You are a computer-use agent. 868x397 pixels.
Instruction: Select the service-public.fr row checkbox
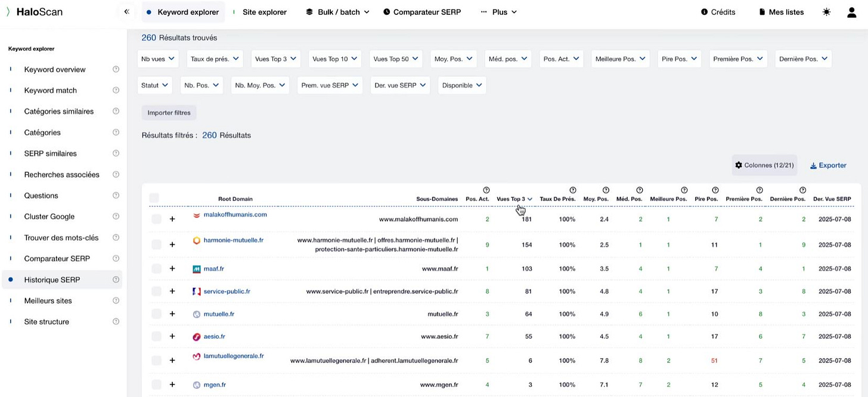point(156,291)
